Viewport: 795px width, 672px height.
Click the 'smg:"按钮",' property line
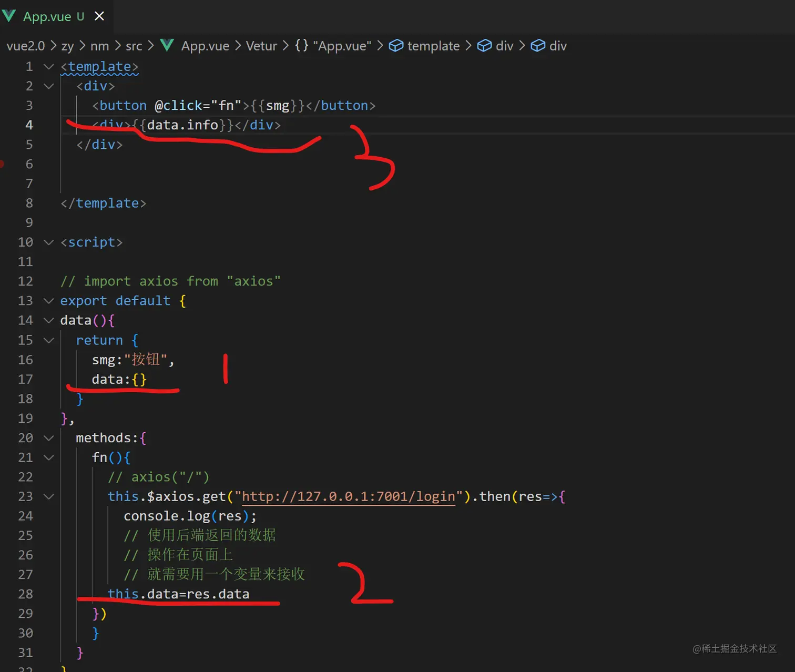133,360
